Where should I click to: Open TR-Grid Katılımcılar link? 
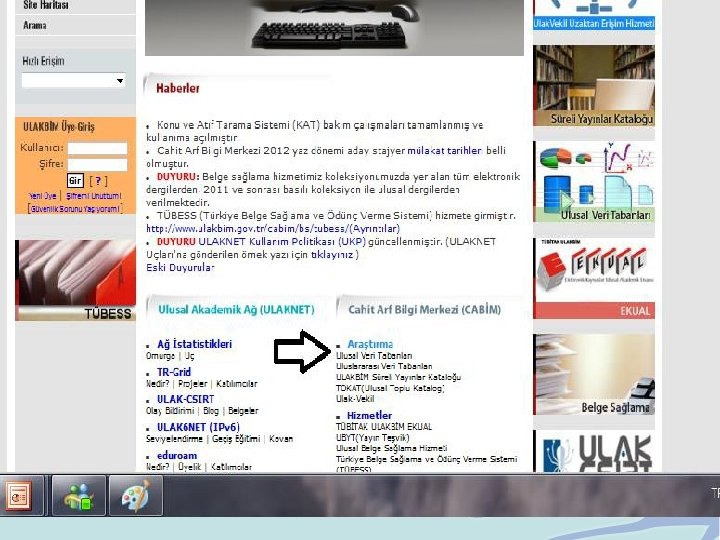click(x=236, y=383)
